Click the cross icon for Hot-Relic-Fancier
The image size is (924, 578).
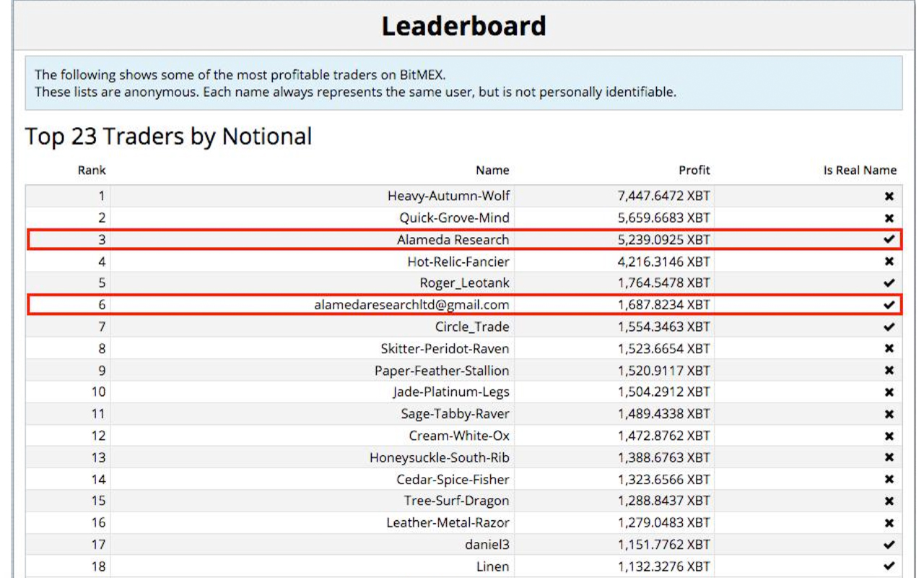click(x=889, y=262)
